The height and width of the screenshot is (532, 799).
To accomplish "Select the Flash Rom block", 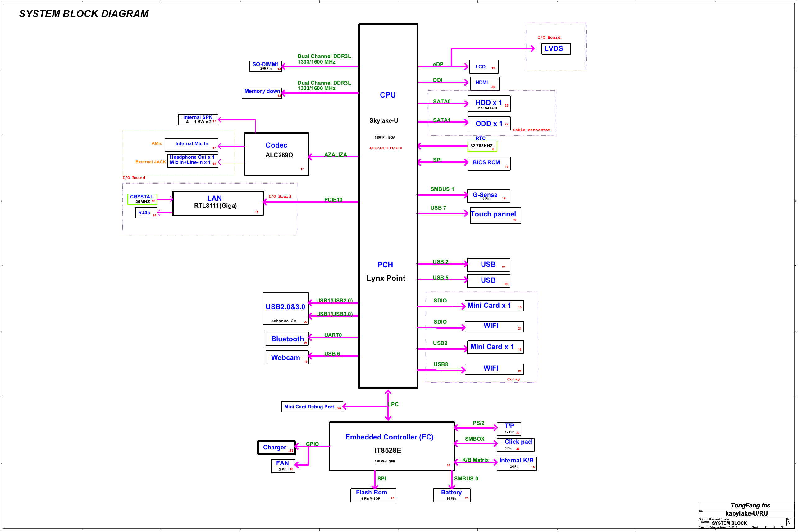I will pos(373,495).
